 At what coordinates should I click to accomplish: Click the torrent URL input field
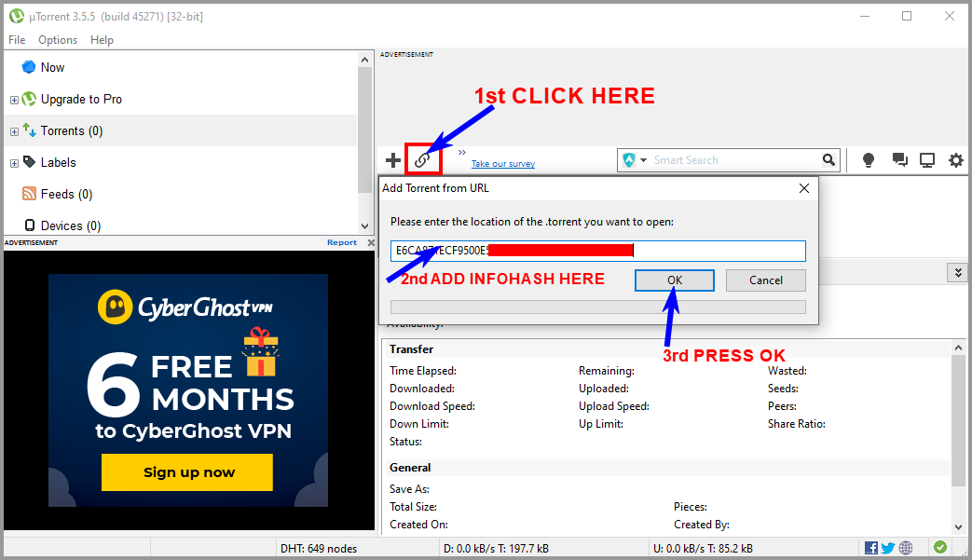(x=598, y=251)
